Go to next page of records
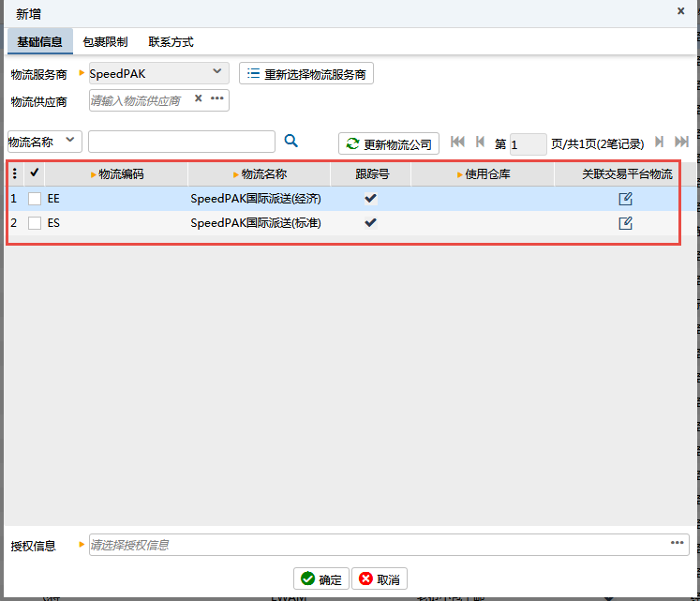The height and width of the screenshot is (601, 700). (660, 142)
